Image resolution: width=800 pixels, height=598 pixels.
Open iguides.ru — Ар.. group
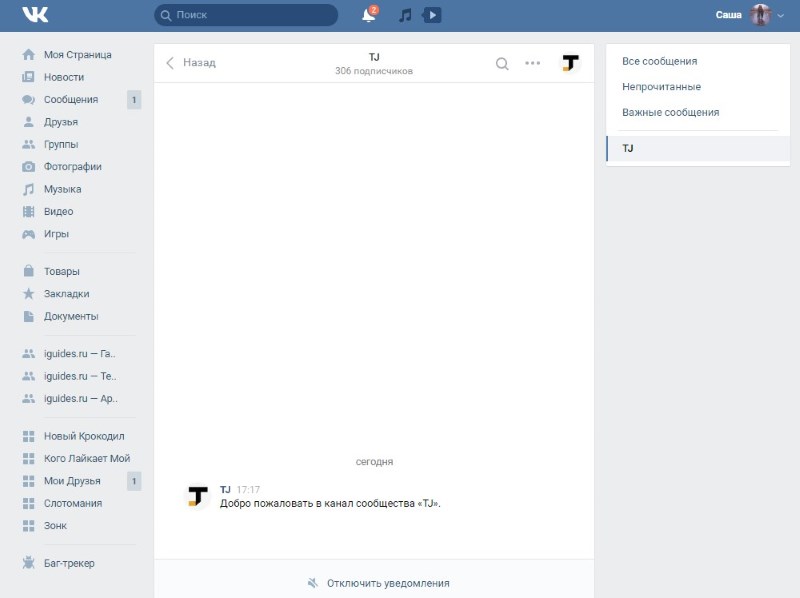[81, 398]
